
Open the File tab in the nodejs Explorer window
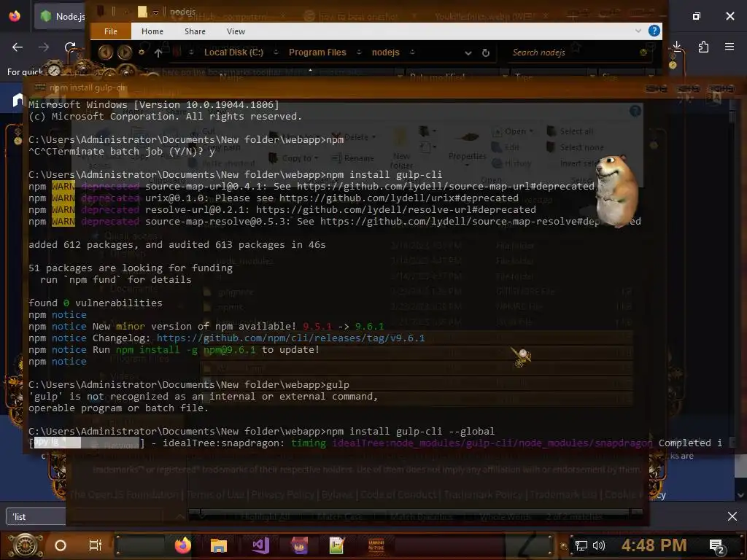111,31
